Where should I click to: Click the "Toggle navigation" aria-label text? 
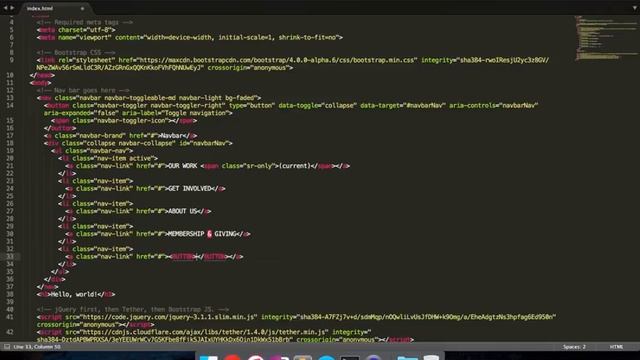[196, 113]
